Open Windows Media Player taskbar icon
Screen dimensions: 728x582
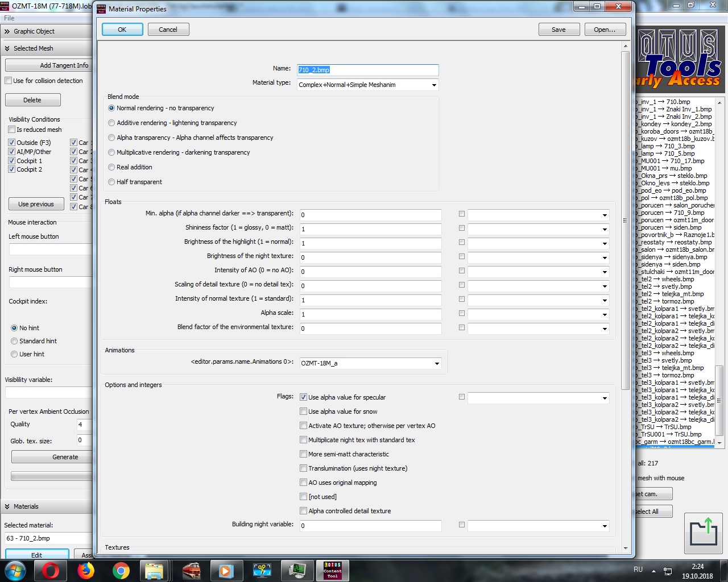(226, 571)
